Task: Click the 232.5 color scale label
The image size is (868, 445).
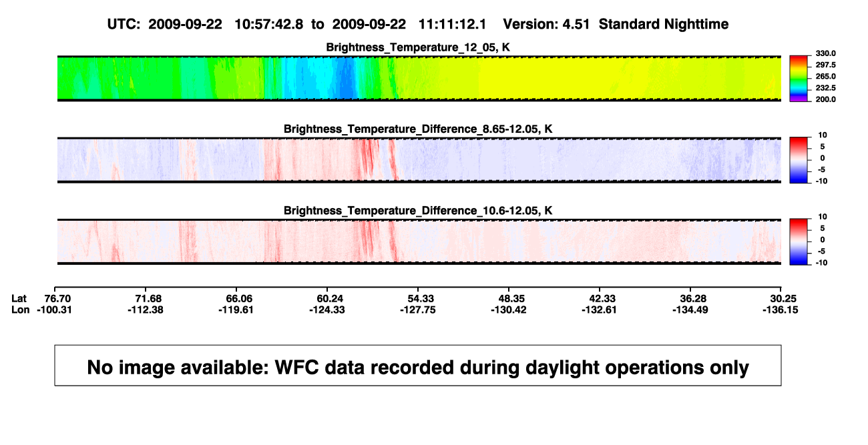Action: (826, 87)
